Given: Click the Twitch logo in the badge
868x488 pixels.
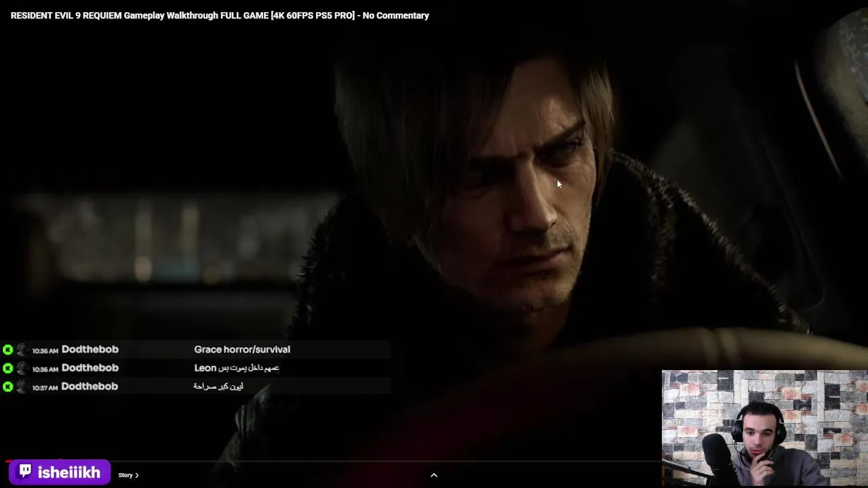Looking at the screenshot, I should coord(25,471).
